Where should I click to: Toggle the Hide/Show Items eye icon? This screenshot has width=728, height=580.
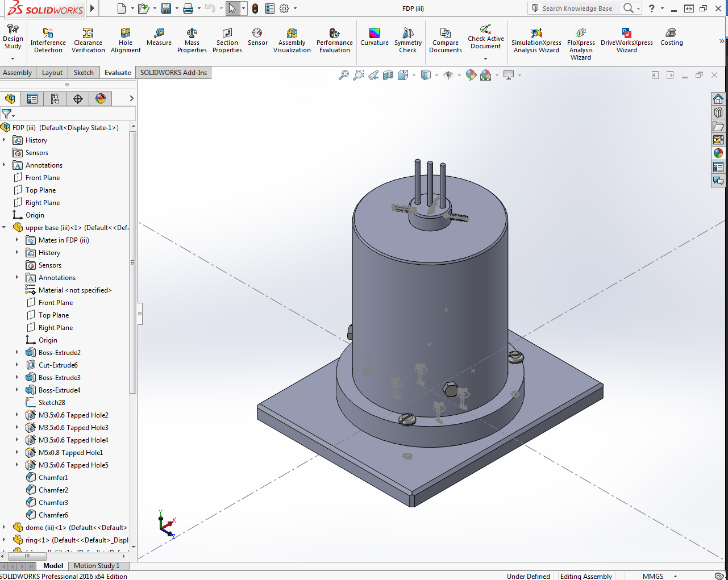(448, 75)
